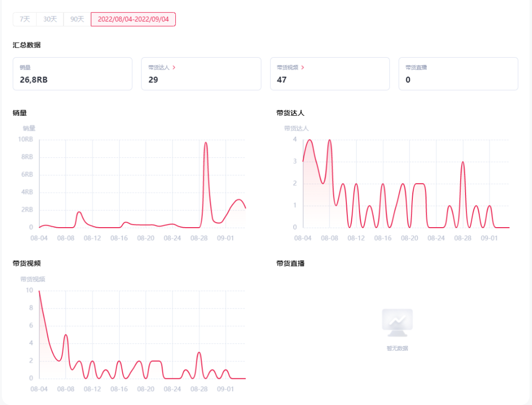Click the empty-data monitor icon under 带货直播

pos(398,323)
